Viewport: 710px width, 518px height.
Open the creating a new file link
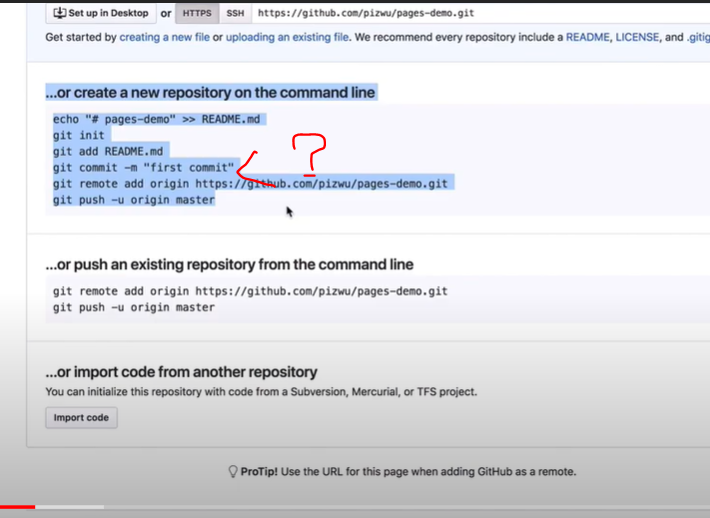(164, 37)
